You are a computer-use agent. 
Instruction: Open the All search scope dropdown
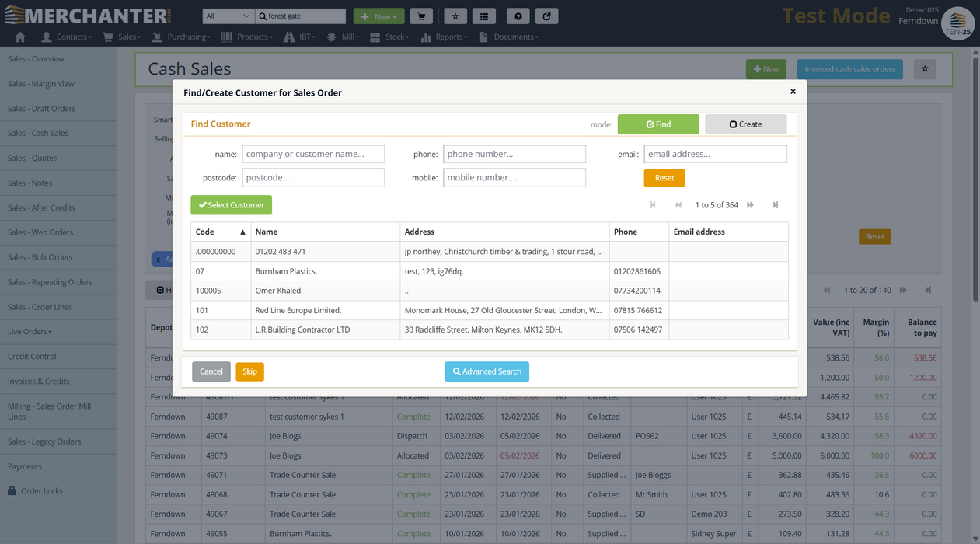point(228,16)
